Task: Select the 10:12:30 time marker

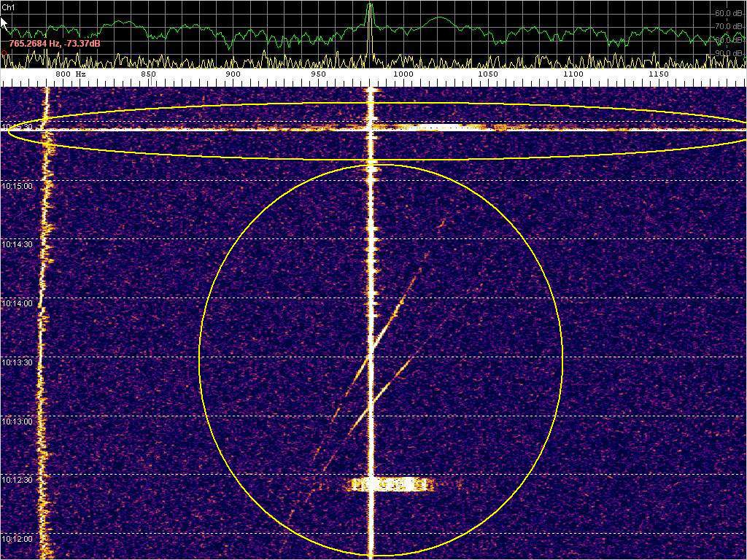Action: (x=18, y=480)
